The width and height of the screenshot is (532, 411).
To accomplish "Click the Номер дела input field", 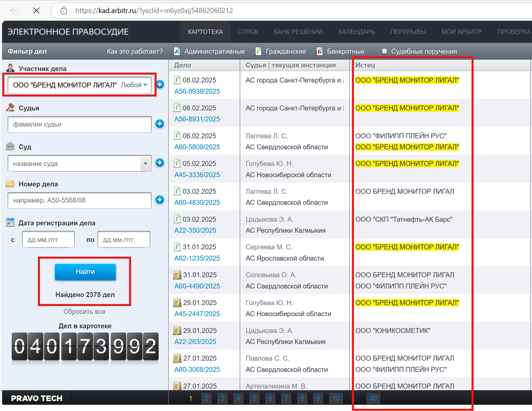I will coord(80,200).
